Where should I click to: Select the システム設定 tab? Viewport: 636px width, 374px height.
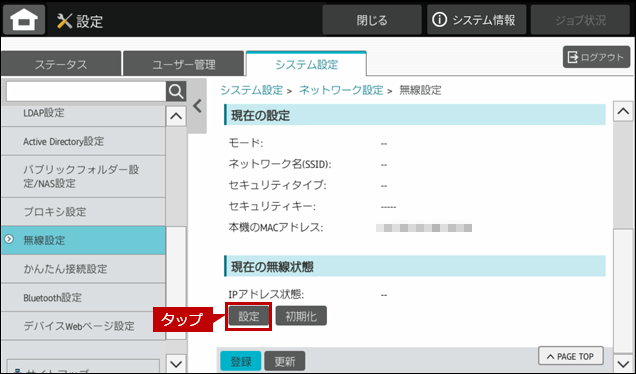click(x=306, y=64)
